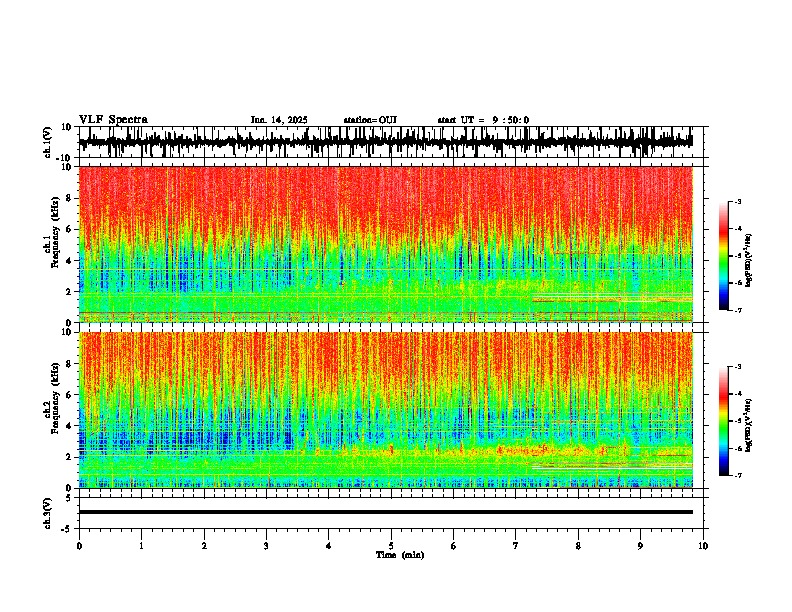Click the station=OUJ header label
The image size is (792, 612).
pyautogui.click(x=370, y=120)
